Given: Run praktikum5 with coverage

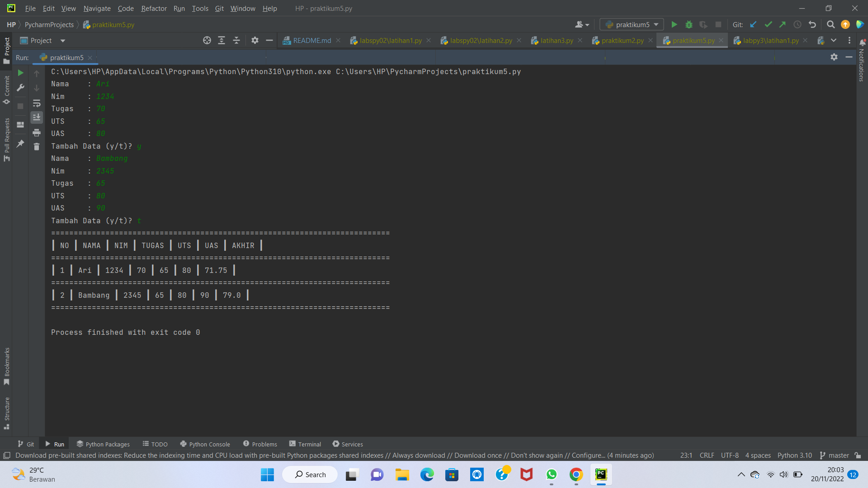Looking at the screenshot, I should coord(703,24).
